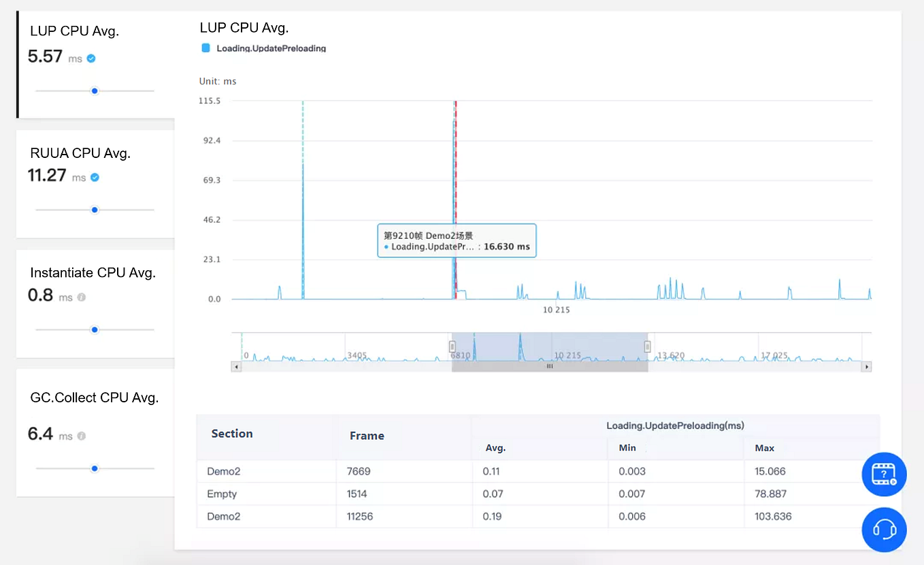This screenshot has width=924, height=565.
Task: Open the tutorial video help icon
Action: click(884, 474)
